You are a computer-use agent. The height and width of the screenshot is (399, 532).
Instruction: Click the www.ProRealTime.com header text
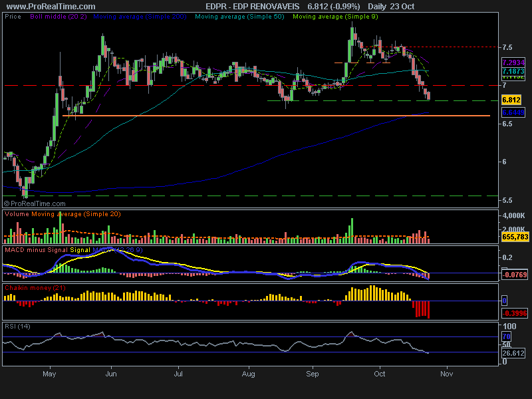tap(51, 7)
